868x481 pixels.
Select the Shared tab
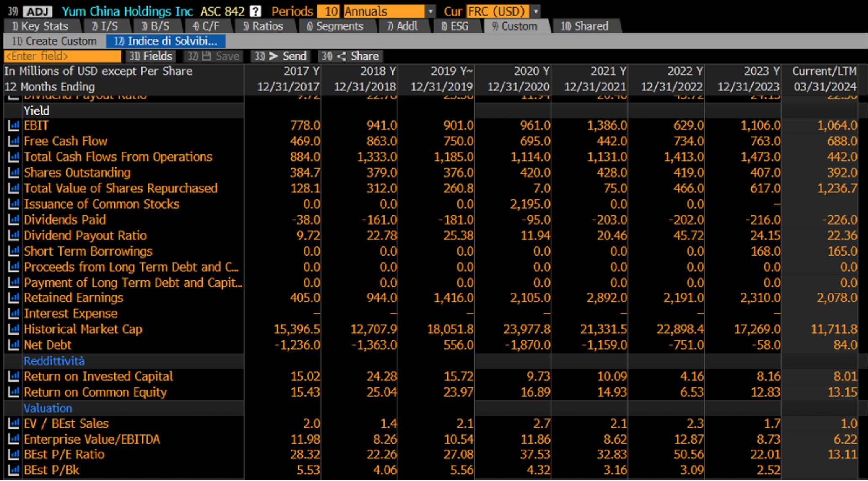pyautogui.click(x=585, y=26)
